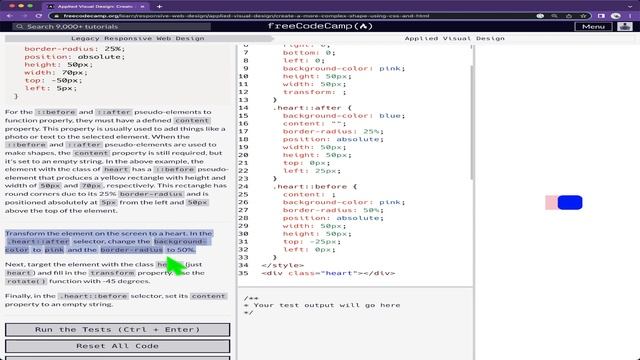Viewport: 640px width, 360px height.
Task: Click 'transform: ;' on line 12
Action: (315, 92)
